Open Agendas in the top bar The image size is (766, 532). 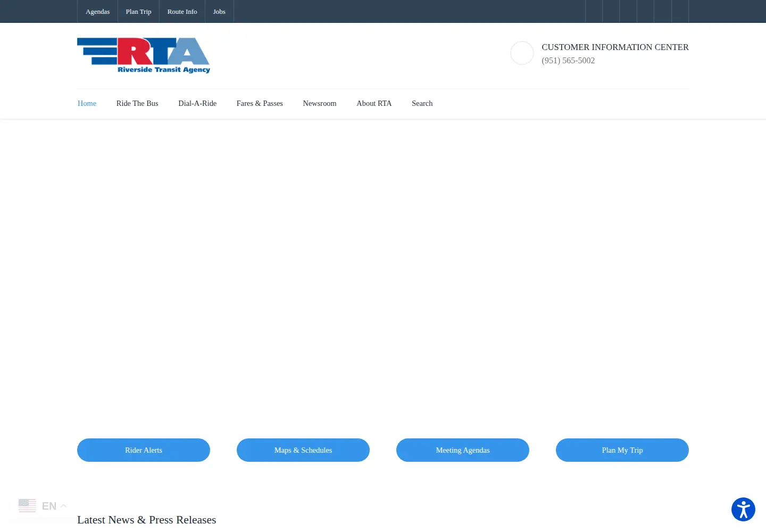97,11
